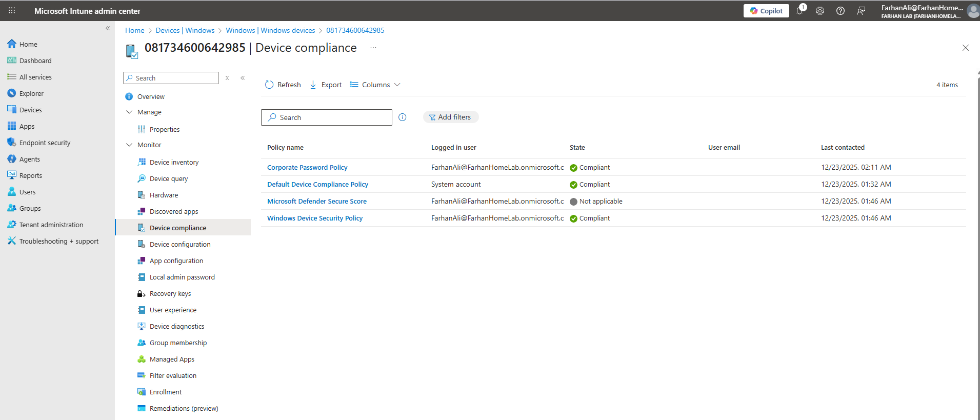Clear the resource menu search box

(x=227, y=78)
